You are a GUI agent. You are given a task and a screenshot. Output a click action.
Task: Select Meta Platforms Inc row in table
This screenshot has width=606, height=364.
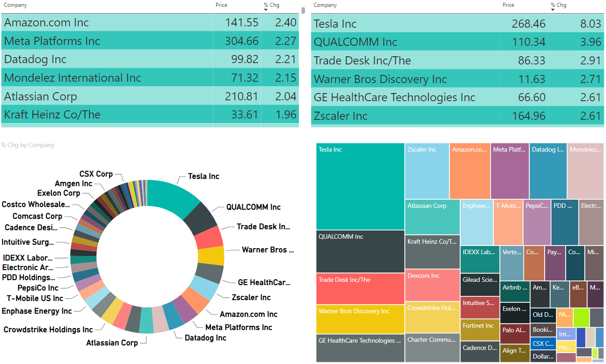[x=150, y=41]
